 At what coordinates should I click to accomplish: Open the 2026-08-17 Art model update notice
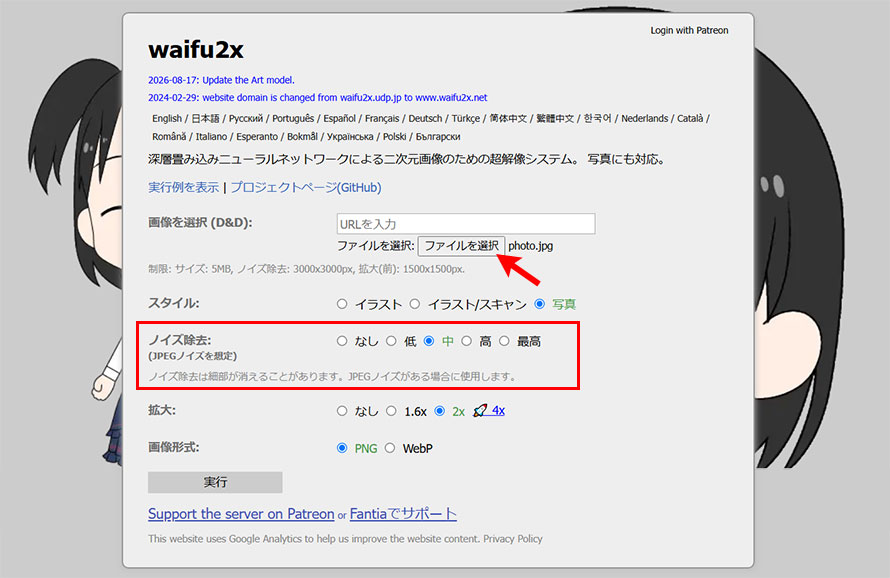click(221, 80)
